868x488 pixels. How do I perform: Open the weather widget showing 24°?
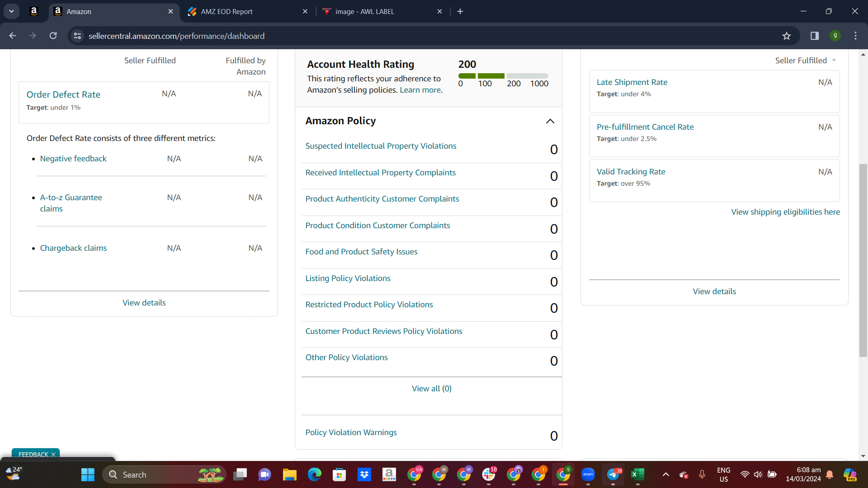coord(14,474)
